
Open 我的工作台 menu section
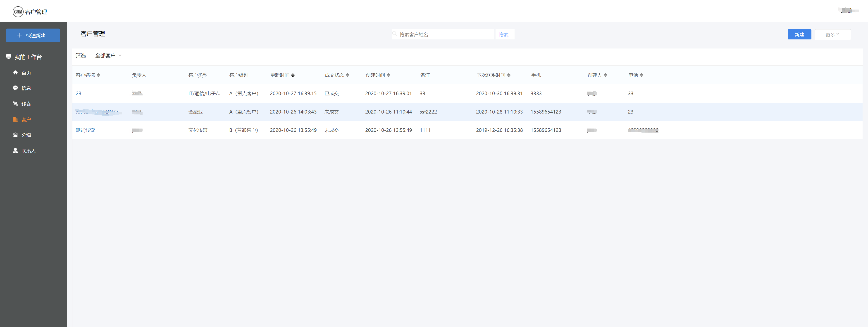click(x=28, y=57)
